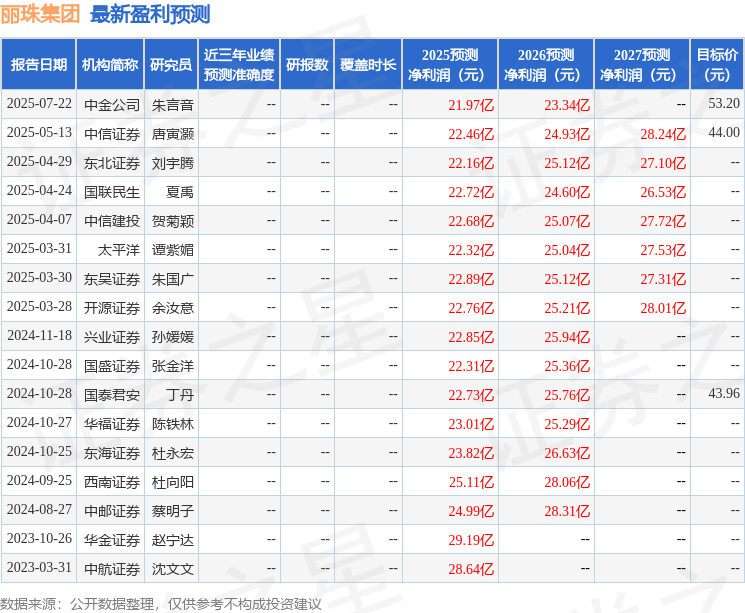Select the 中航证券 institution cell
This screenshot has width=745, height=613.
(x=112, y=569)
